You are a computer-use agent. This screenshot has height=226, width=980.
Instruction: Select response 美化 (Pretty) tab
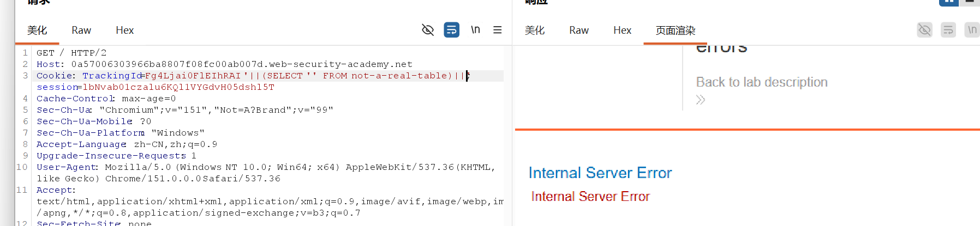click(535, 30)
